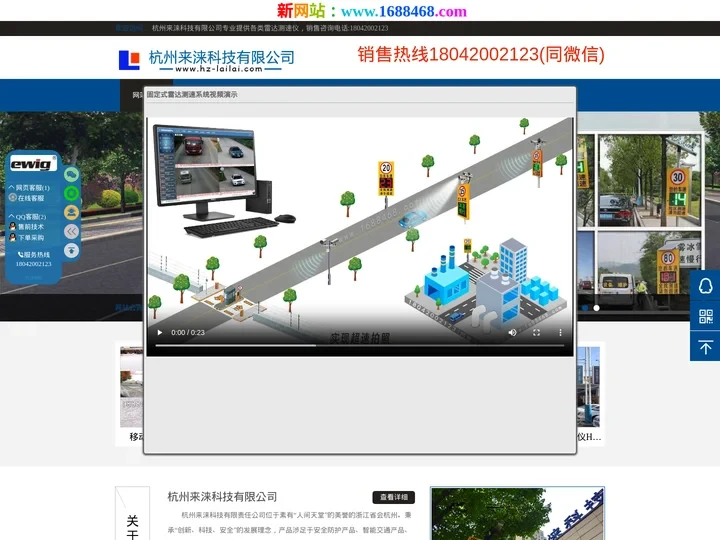Contact 售前技术 via QQ
The image size is (720, 540).
tap(27, 227)
